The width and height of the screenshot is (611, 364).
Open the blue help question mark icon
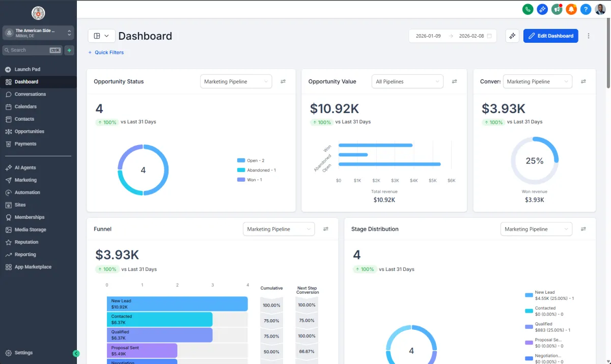(586, 9)
